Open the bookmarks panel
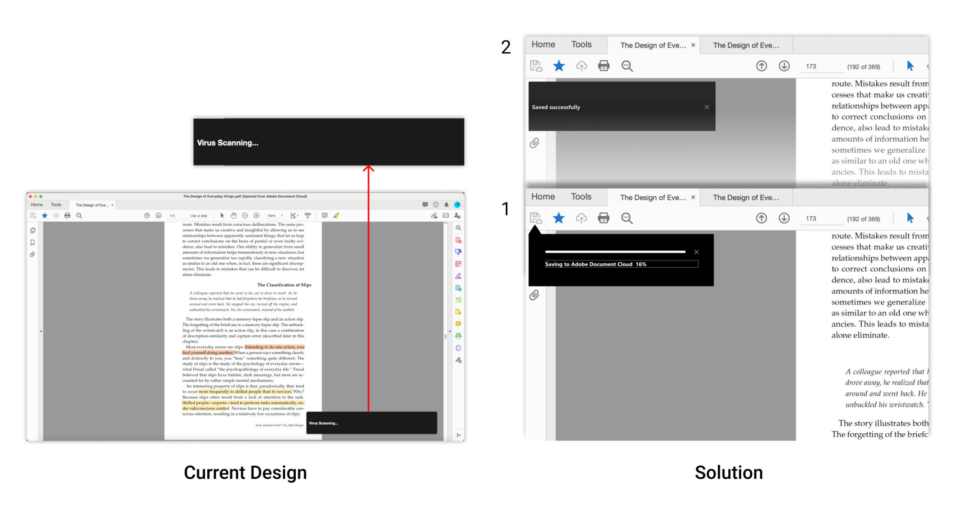980x518 pixels. coord(33,242)
